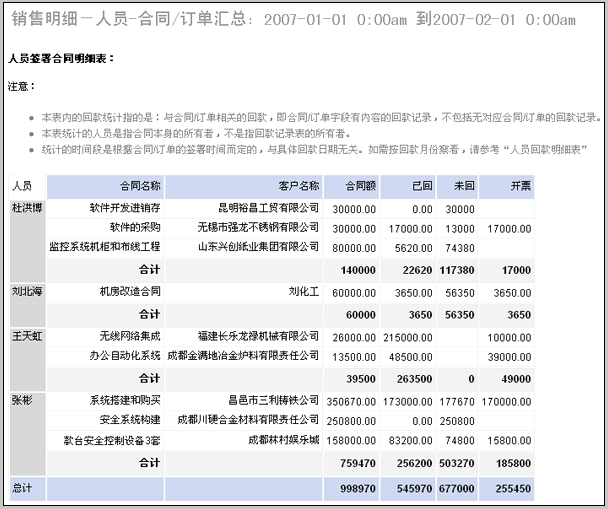Select the 办公自动化系统 contract
The height and width of the screenshot is (509, 608).
tap(125, 355)
